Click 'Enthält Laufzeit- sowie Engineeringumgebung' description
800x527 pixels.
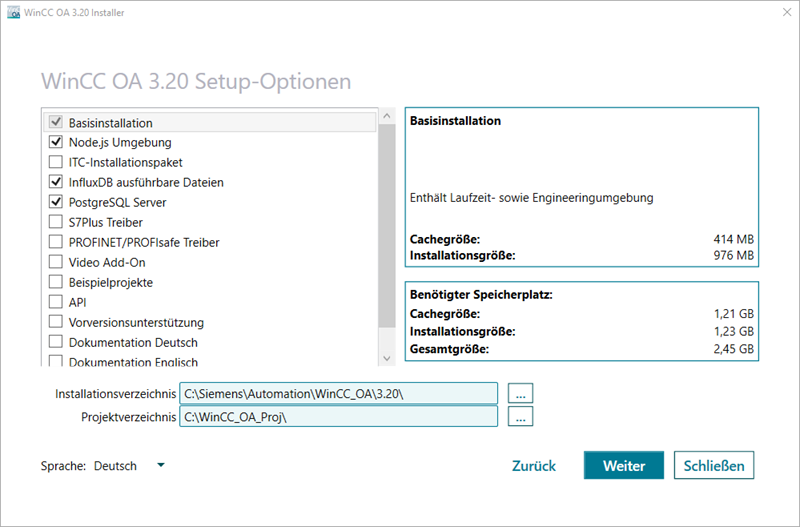[x=531, y=198]
